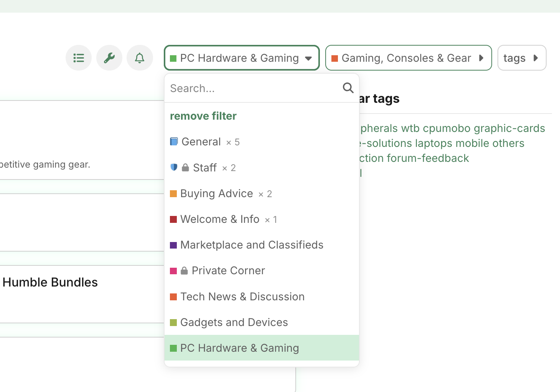Click the magnifier icon in the search box
The height and width of the screenshot is (392, 560).
tap(348, 88)
